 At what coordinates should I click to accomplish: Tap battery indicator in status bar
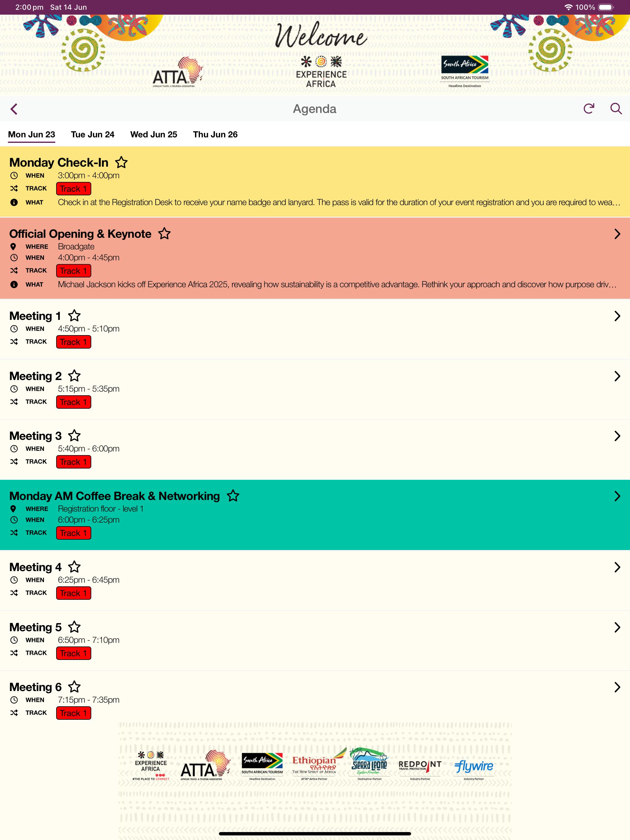point(606,7)
